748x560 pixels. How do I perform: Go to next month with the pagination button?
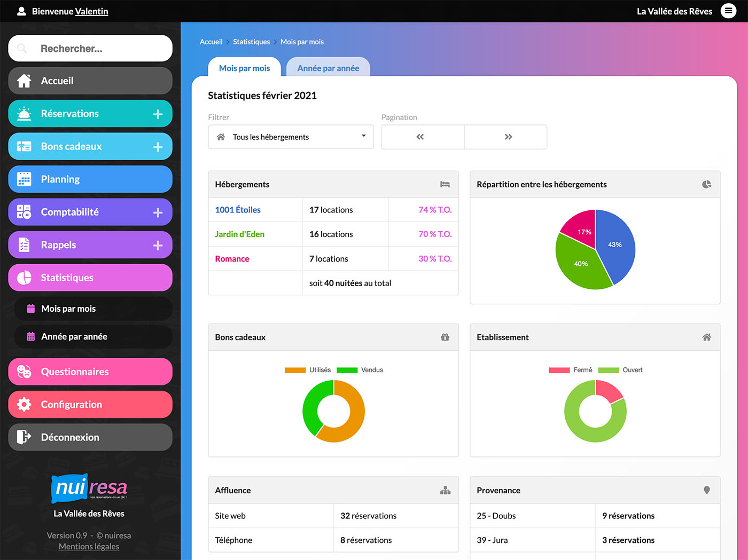point(508,137)
